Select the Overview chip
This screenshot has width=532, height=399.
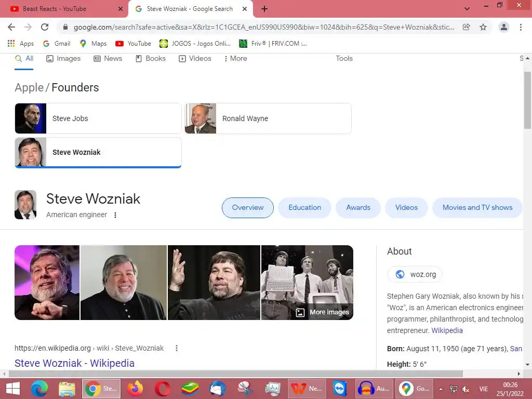248,208
